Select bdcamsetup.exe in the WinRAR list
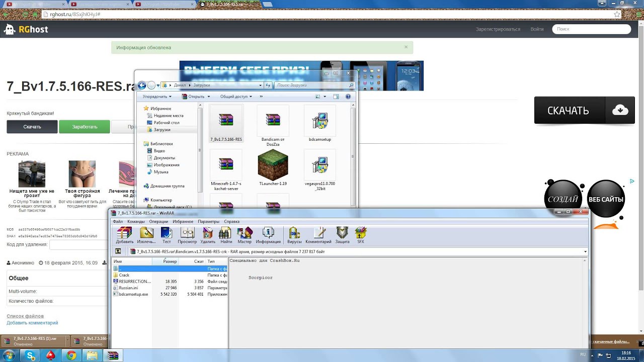The height and width of the screenshot is (362, 644). point(133,294)
